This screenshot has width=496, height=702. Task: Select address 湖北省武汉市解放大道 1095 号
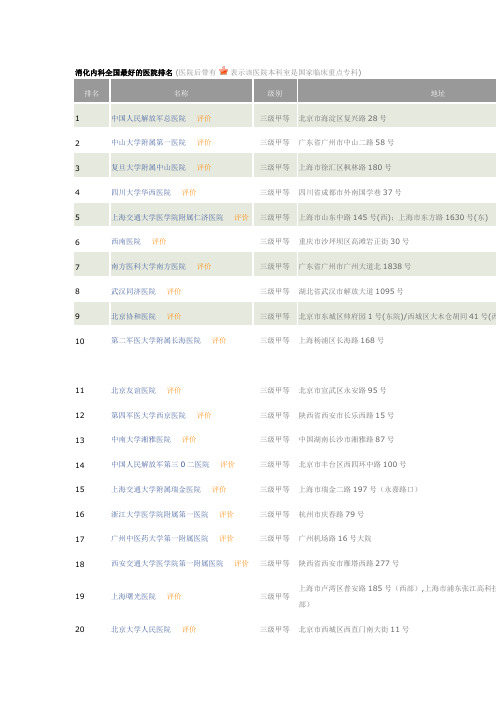point(351,291)
